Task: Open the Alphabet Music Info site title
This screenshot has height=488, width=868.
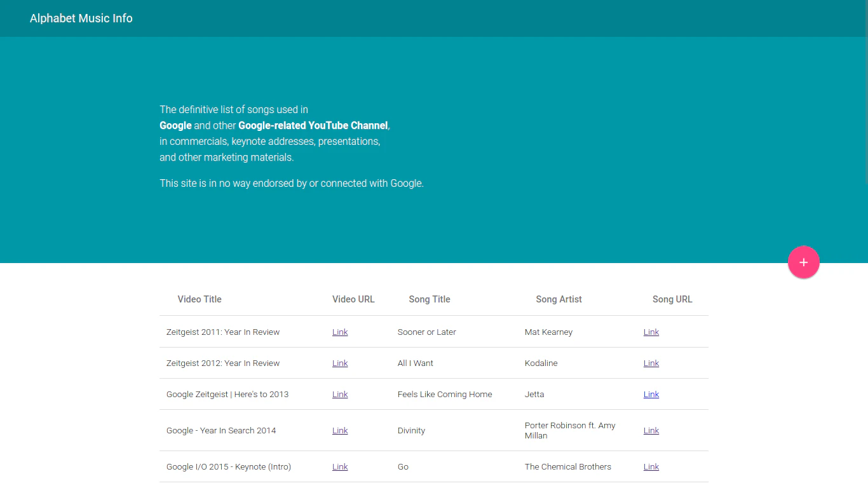Action: pyautogui.click(x=81, y=18)
